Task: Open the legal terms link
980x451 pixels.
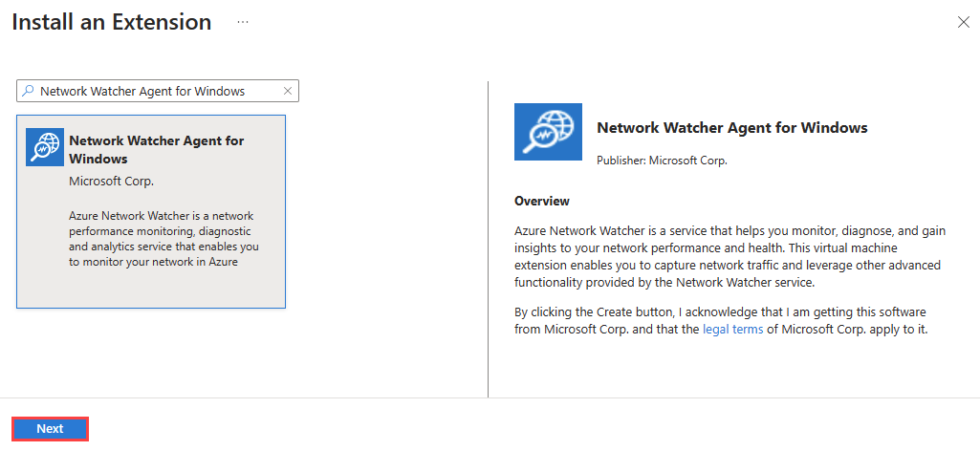Action: pyautogui.click(x=732, y=330)
